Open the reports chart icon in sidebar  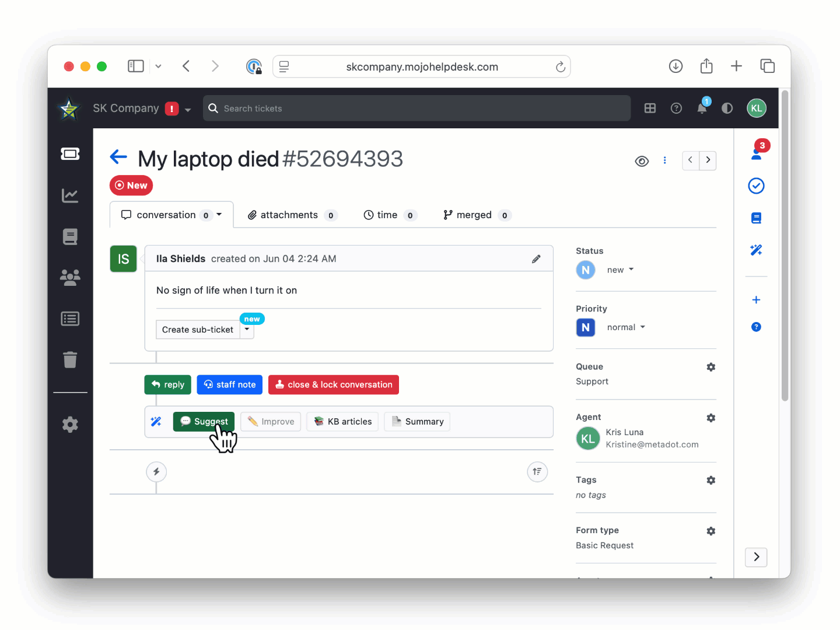(70, 195)
